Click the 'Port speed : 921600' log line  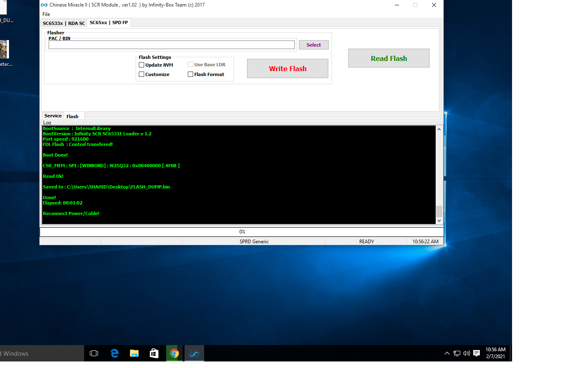pos(65,139)
